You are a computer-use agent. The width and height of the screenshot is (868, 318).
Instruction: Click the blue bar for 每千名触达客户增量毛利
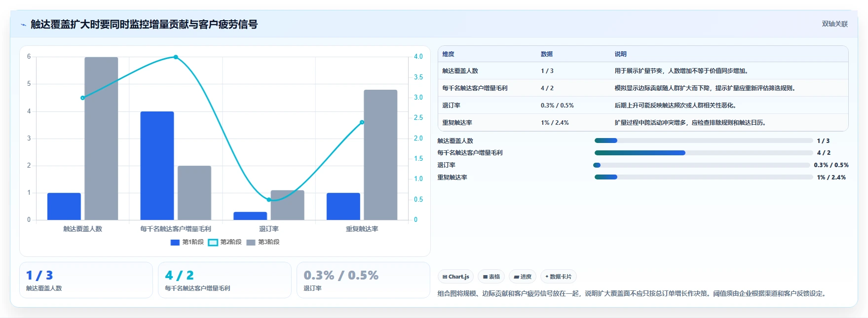157,166
